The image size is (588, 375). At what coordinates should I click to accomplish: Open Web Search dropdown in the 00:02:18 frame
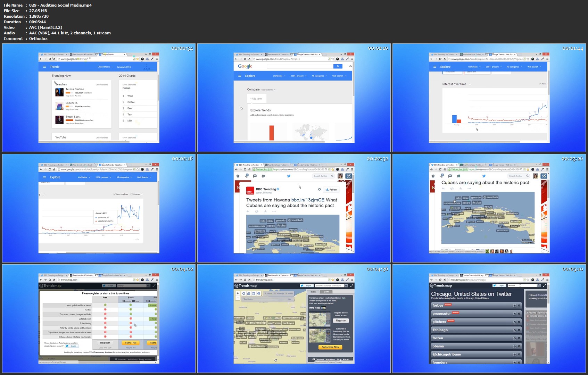(144, 177)
